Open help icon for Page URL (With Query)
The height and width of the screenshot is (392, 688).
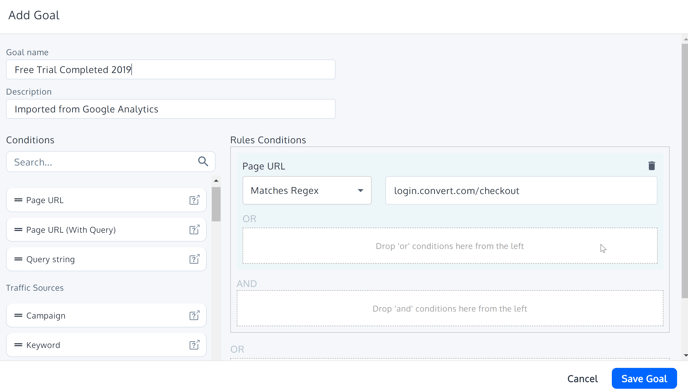tap(194, 230)
